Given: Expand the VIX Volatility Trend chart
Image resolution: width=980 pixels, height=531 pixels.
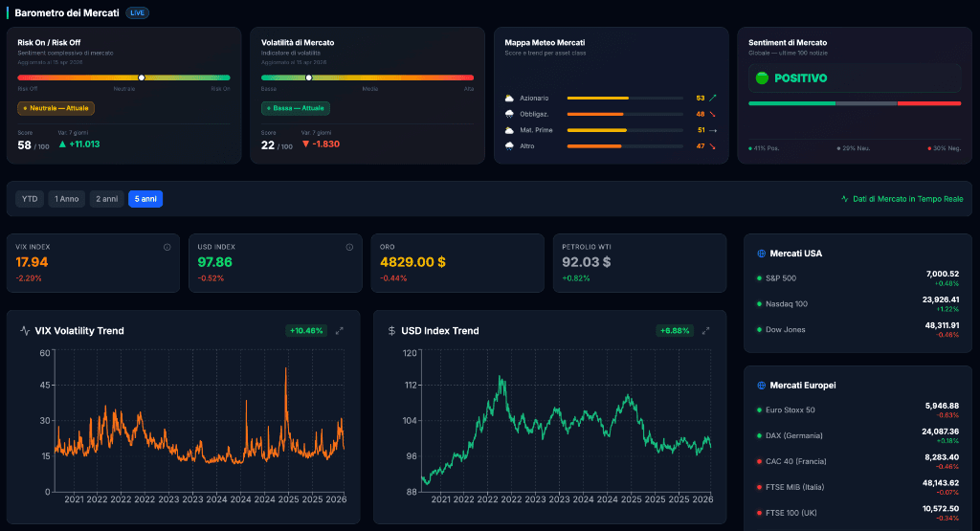Looking at the screenshot, I should click(340, 331).
